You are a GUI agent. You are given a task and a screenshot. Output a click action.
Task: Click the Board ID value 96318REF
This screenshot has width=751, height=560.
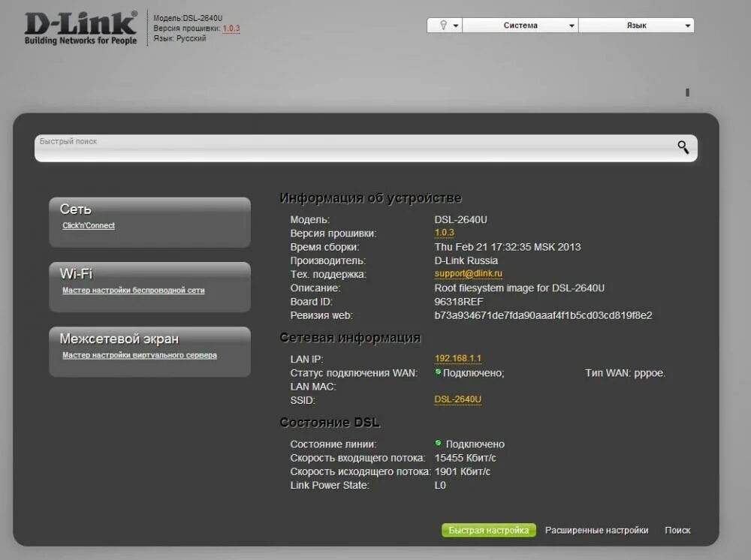point(459,302)
